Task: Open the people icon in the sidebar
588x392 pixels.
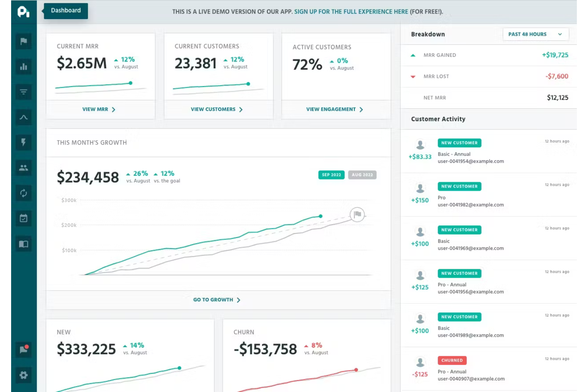Action: [23, 168]
